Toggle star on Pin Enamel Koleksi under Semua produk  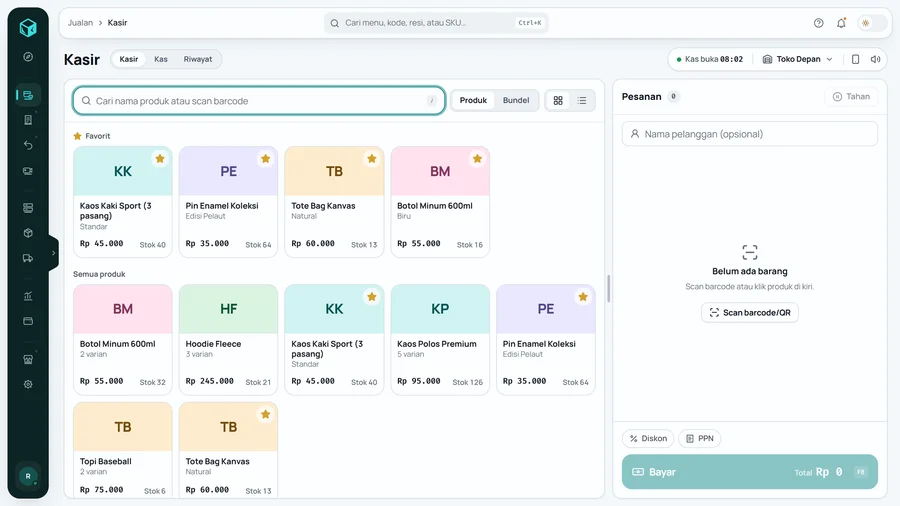click(x=583, y=297)
